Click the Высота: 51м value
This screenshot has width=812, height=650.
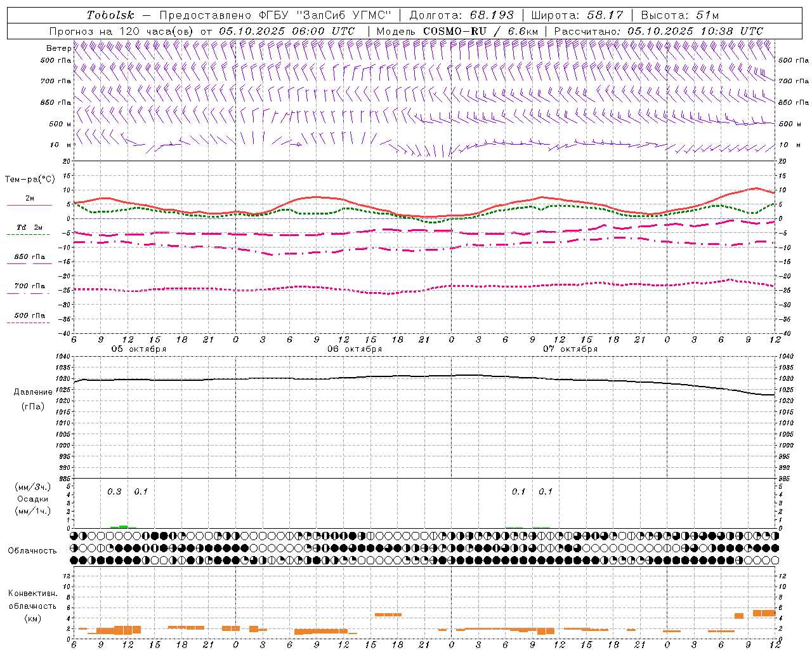coord(680,15)
